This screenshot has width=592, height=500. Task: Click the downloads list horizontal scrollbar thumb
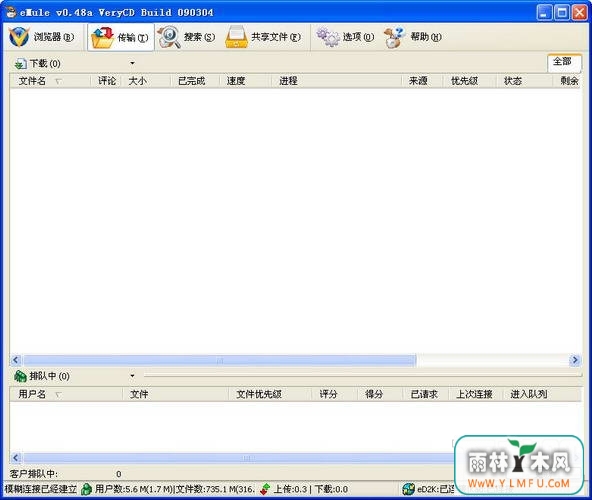pos(219,360)
